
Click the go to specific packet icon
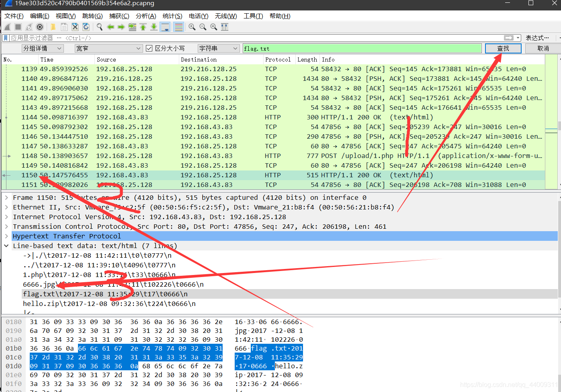click(x=132, y=27)
